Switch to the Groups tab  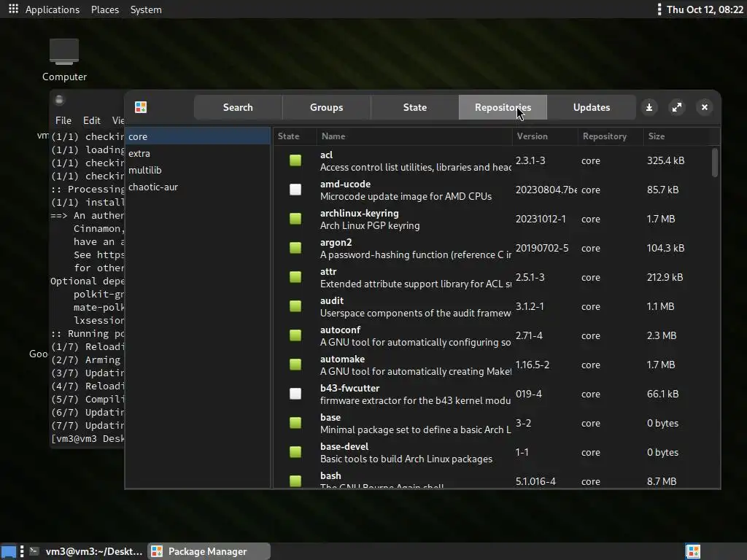coord(326,107)
